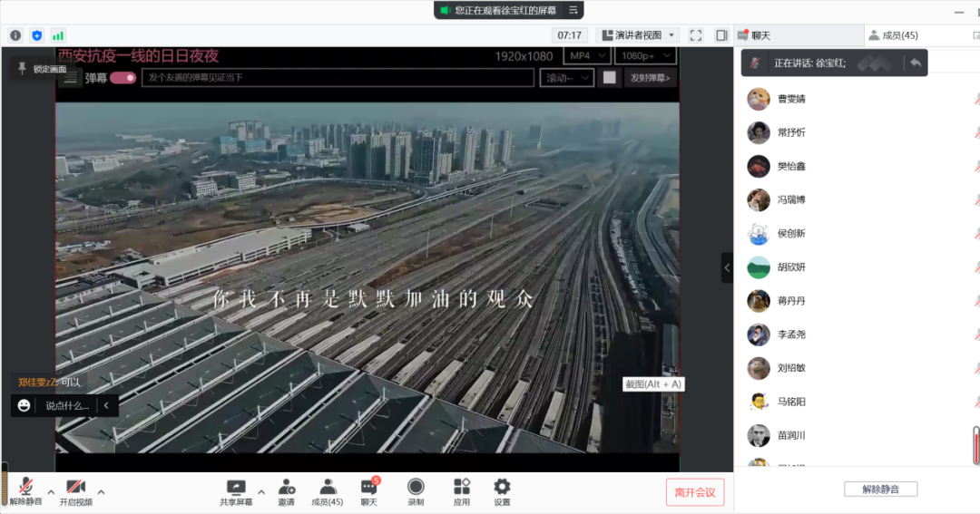This screenshot has width=980, height=514.
Task: Start recording with the Record icon
Action: (416, 487)
